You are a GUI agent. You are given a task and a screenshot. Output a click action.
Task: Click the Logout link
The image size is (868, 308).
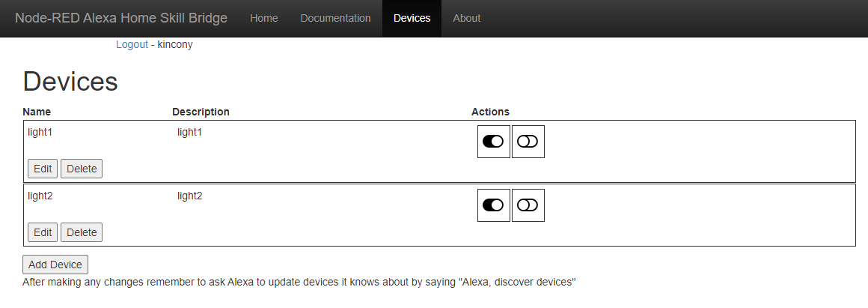point(132,44)
